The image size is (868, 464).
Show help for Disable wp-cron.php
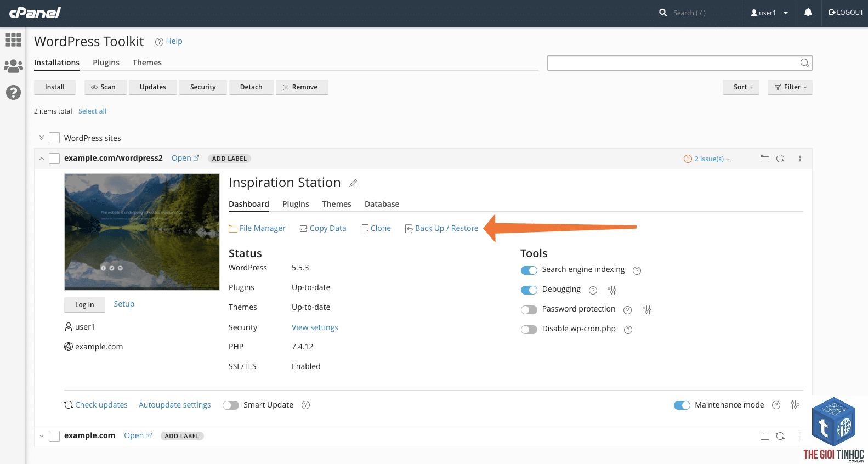pos(628,330)
